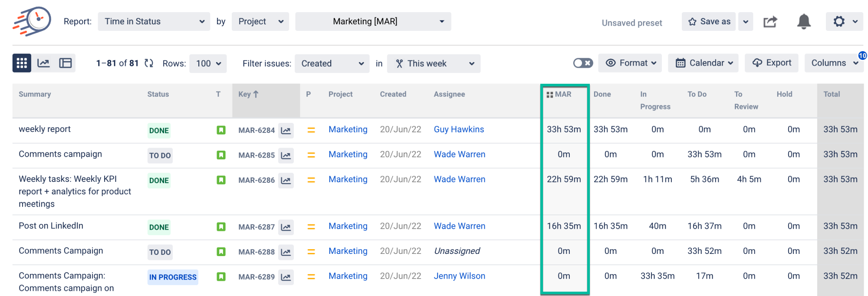Sort by the Summary column header
Image resolution: width=868 pixels, height=296 pixels.
tap(35, 94)
